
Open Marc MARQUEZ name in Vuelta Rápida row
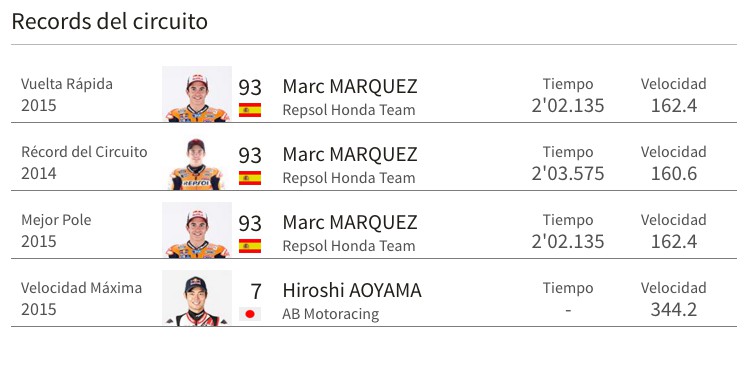(x=350, y=87)
